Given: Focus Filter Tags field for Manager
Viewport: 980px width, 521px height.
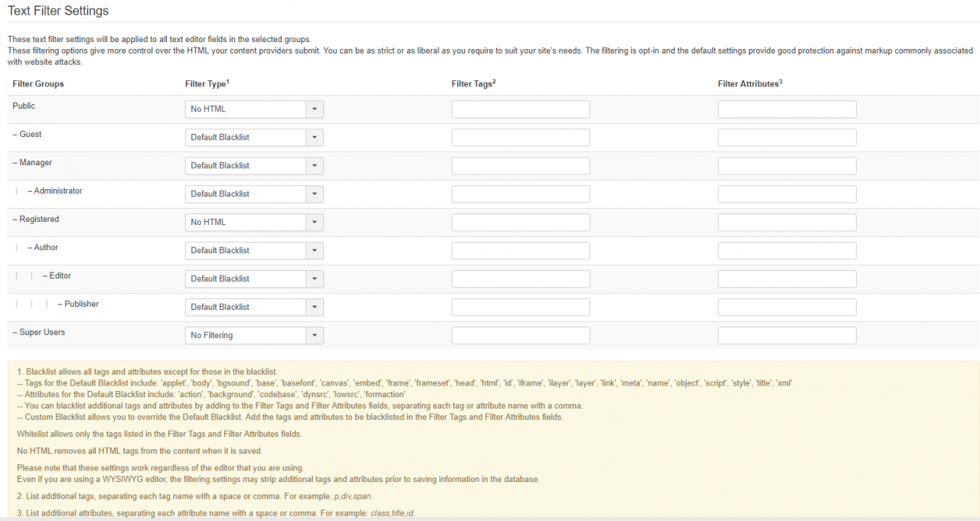Looking at the screenshot, I should point(521,166).
